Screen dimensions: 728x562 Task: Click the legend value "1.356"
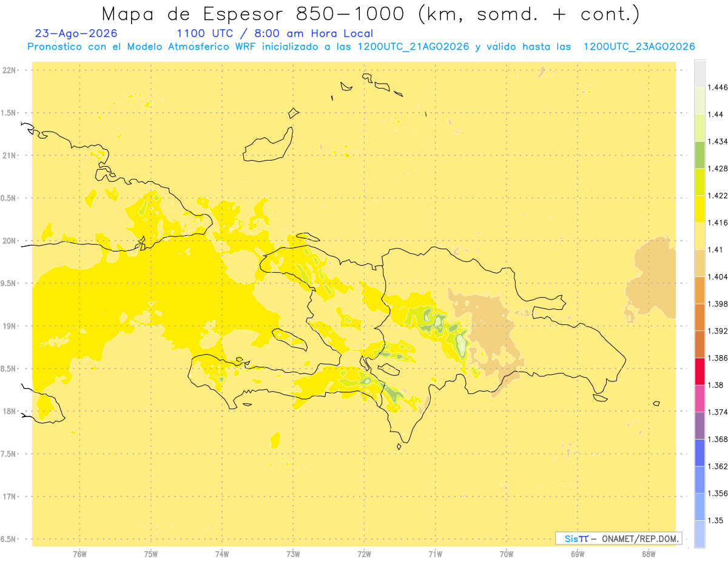(718, 493)
